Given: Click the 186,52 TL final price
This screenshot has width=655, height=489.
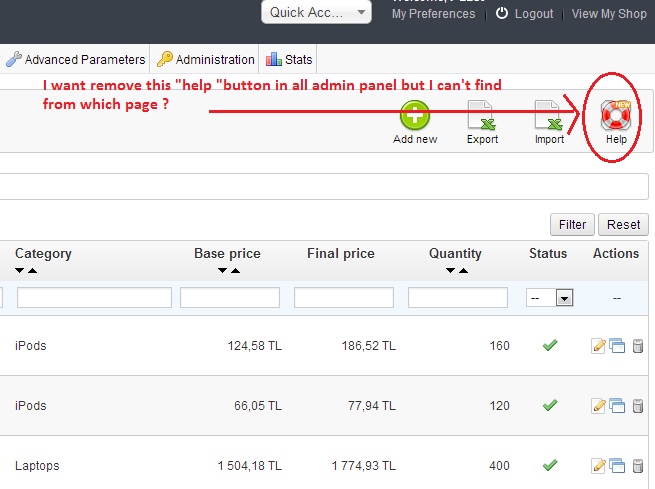Looking at the screenshot, I should tap(368, 346).
